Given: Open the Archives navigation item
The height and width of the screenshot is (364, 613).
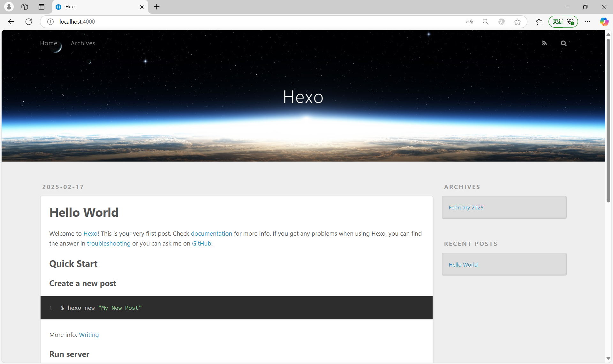Looking at the screenshot, I should 83,43.
